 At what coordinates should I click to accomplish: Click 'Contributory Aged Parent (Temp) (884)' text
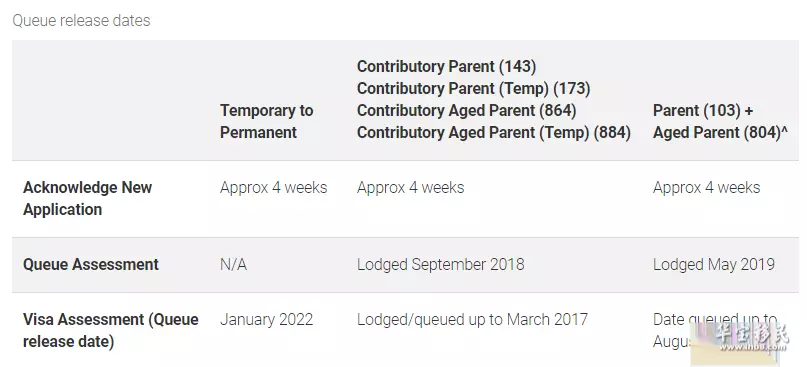tap(494, 132)
